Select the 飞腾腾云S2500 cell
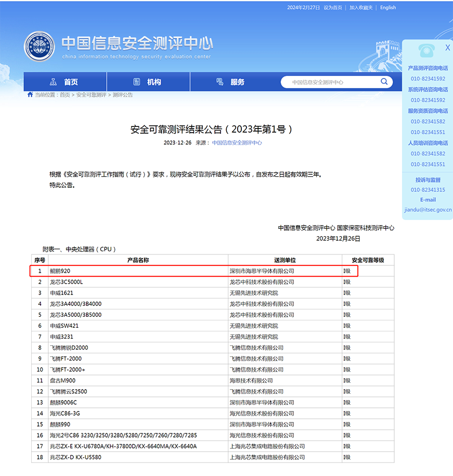The height and width of the screenshot is (476, 453). tap(138, 391)
